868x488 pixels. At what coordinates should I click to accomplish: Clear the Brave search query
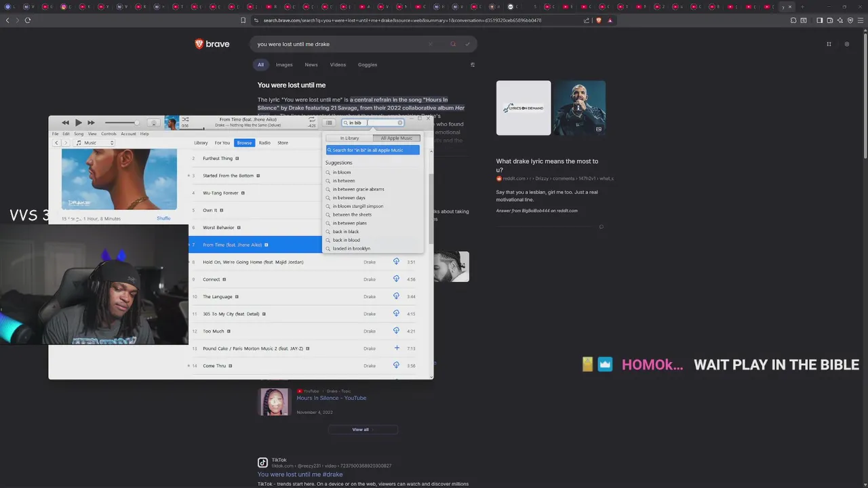pyautogui.click(x=430, y=44)
